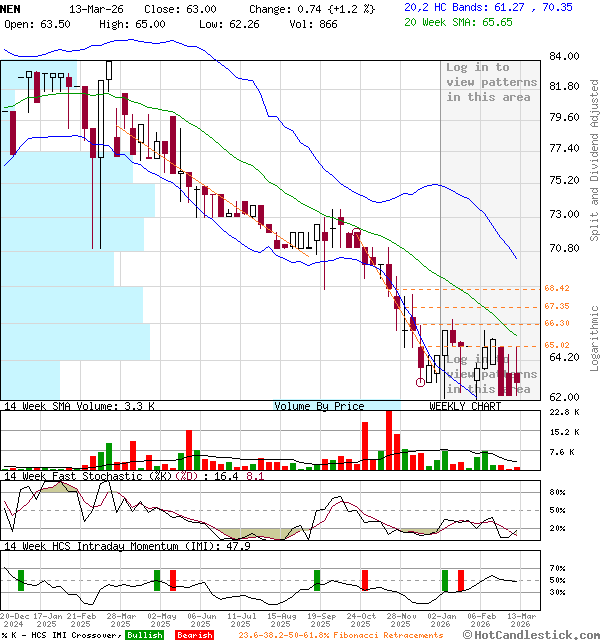Click the last red bar in IMI panel

461,580
